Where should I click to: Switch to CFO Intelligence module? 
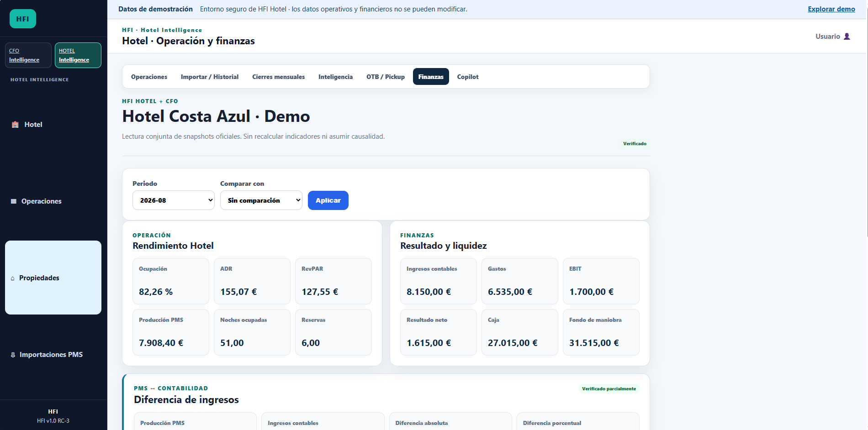coord(28,55)
